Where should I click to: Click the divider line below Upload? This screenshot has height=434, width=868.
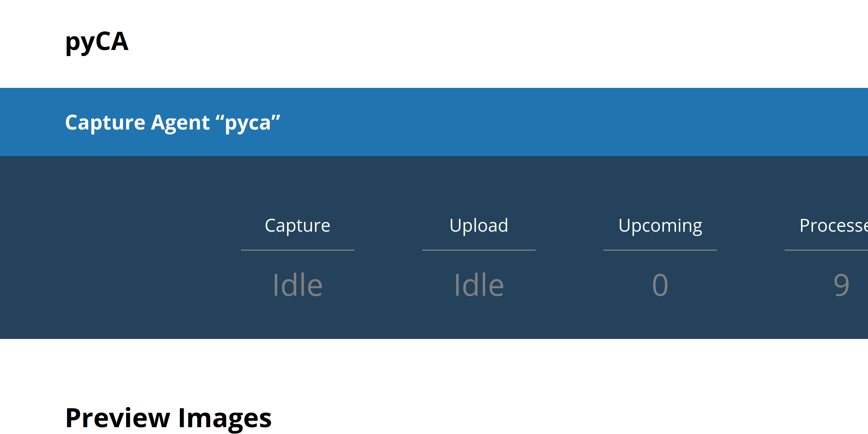479,250
